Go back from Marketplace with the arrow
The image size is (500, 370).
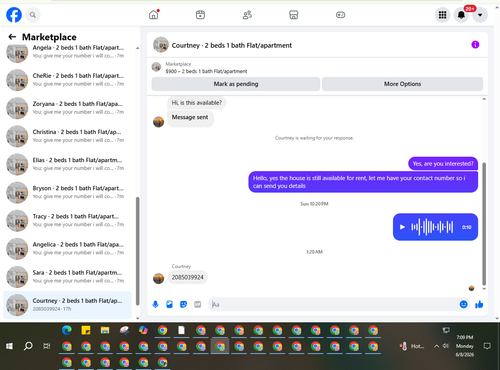pos(12,37)
